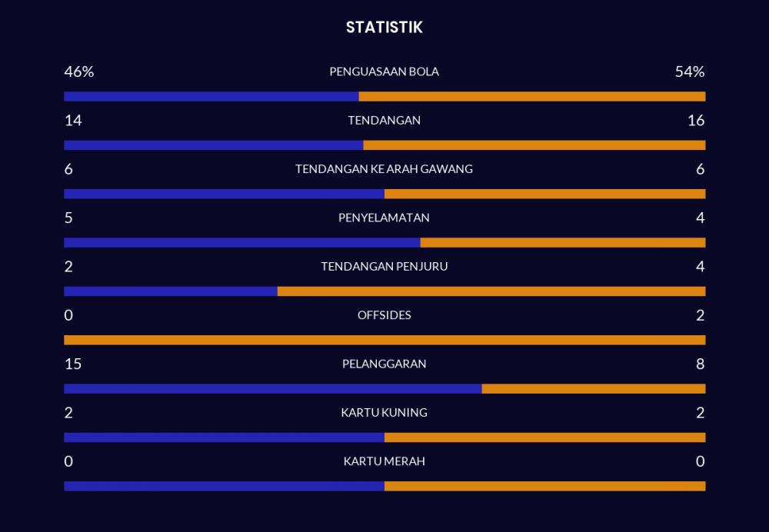Click blue segment of penyelamatan bar
Image resolution: width=769 pixels, height=532 pixels.
coord(242,242)
